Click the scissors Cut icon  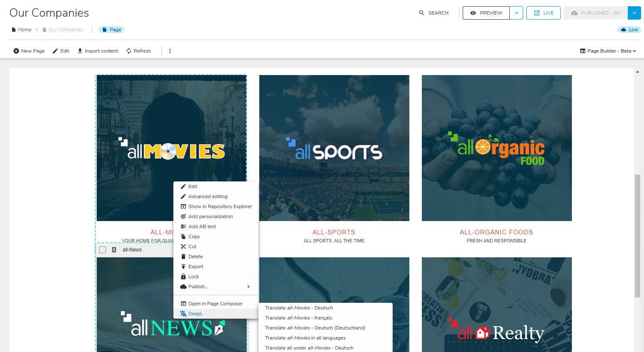[183, 246]
